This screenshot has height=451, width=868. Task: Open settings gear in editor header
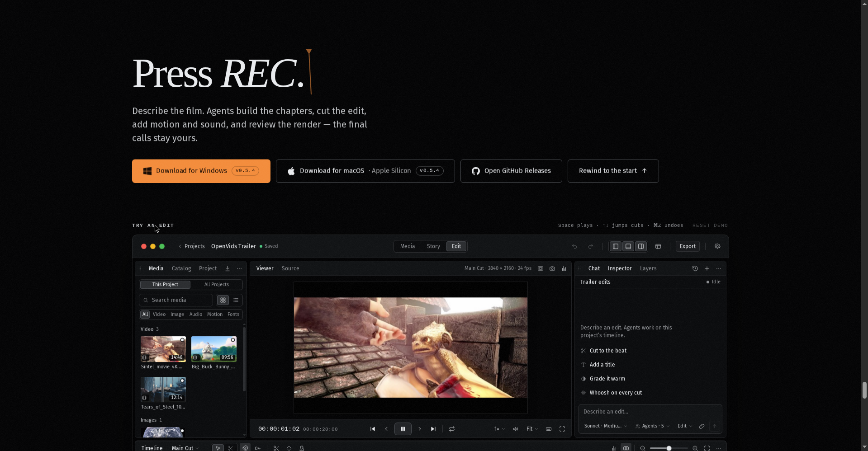(717, 246)
